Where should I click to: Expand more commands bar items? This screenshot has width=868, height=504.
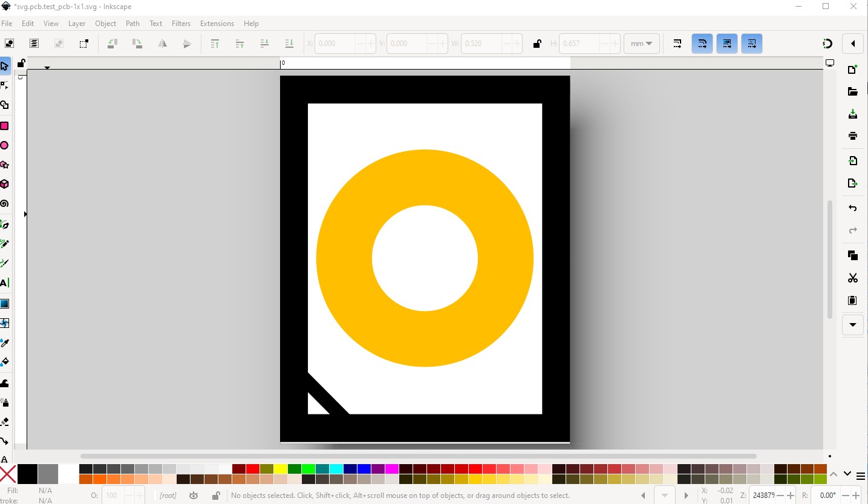[x=853, y=325]
